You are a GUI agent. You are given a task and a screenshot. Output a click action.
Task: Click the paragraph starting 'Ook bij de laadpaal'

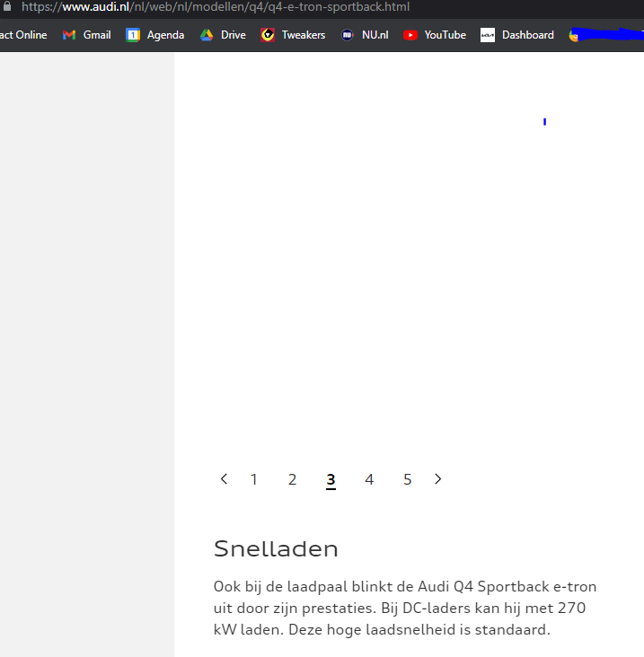click(405, 608)
